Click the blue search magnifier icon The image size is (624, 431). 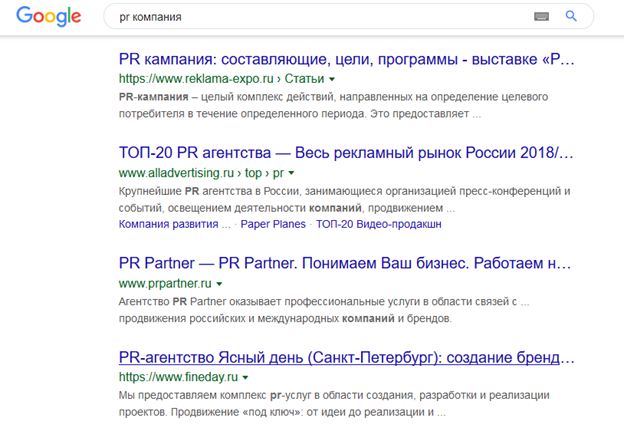571,16
